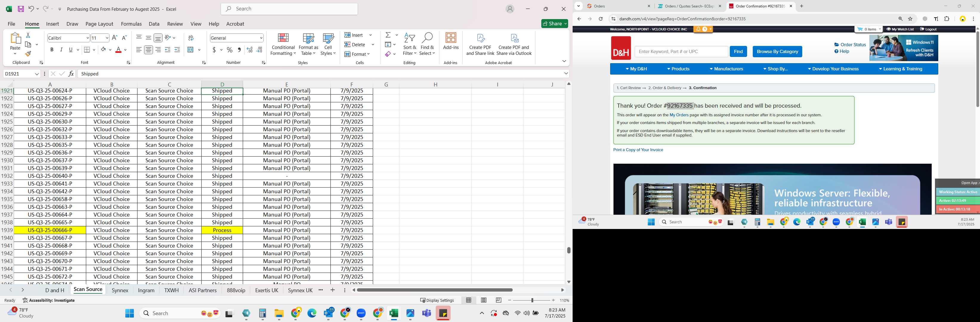The image size is (980, 322).
Task: Decrease font size with smaller A icon
Action: tap(124, 38)
